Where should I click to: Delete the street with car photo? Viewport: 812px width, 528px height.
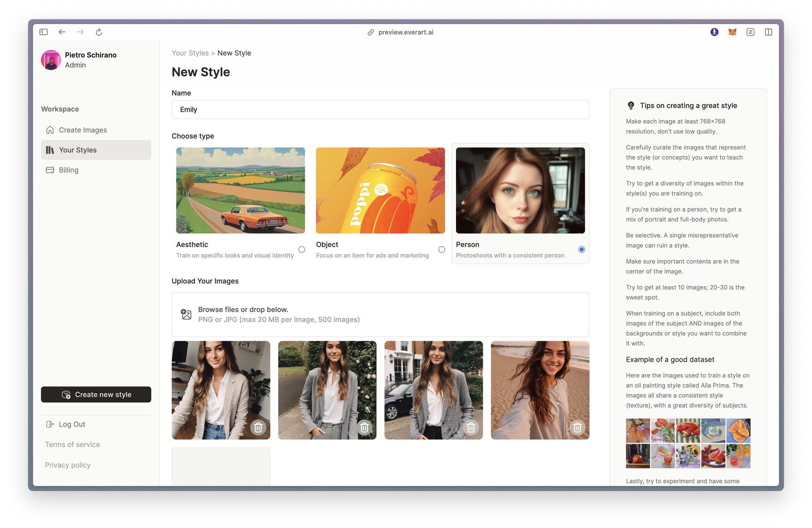point(471,427)
